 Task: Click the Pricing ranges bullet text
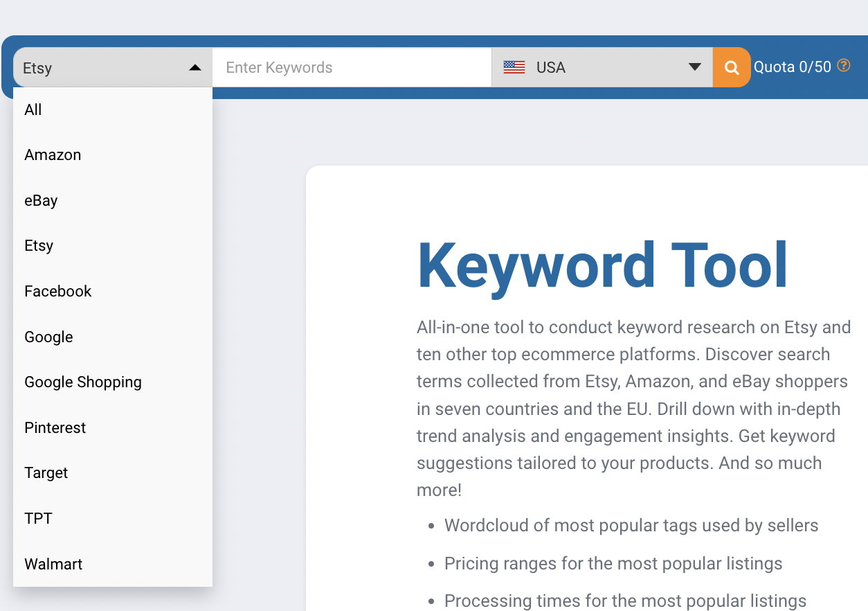[x=613, y=563]
